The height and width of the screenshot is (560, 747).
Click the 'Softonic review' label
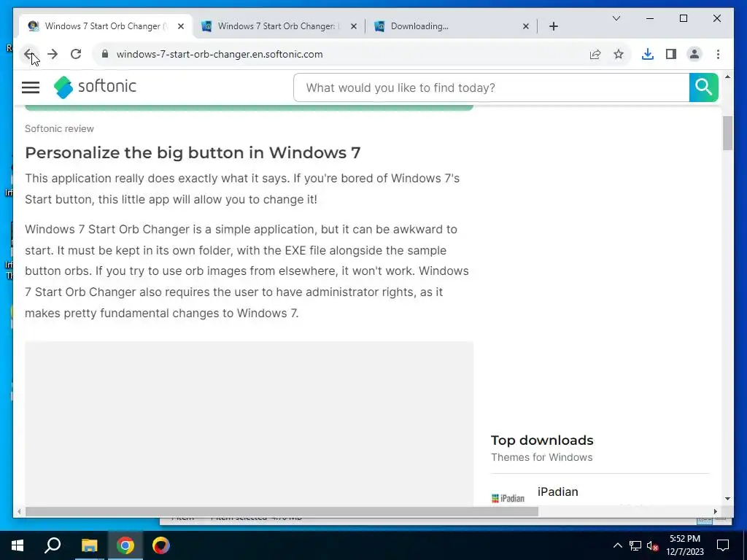pos(60,128)
